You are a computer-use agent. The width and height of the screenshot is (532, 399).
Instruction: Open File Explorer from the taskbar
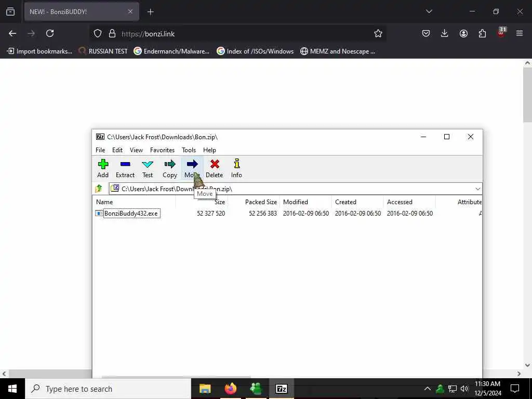205,389
